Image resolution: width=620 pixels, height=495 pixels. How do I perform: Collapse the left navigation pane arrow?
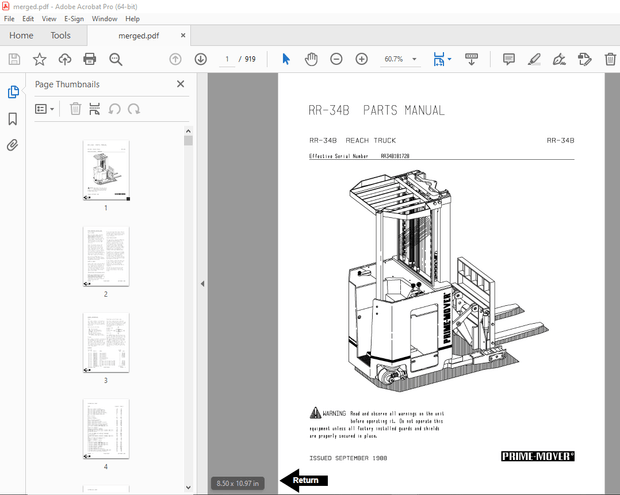tap(202, 283)
